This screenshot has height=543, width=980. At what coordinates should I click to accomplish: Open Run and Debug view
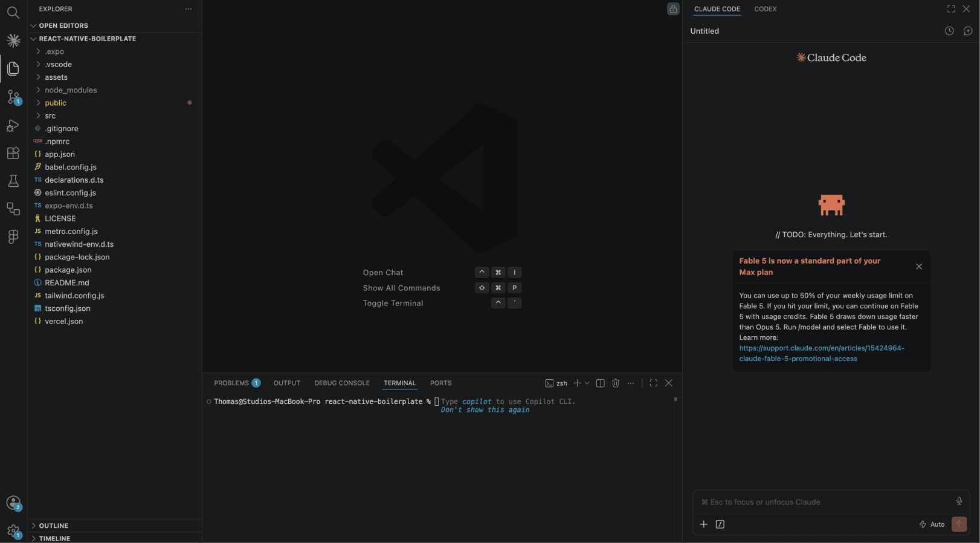pos(13,125)
